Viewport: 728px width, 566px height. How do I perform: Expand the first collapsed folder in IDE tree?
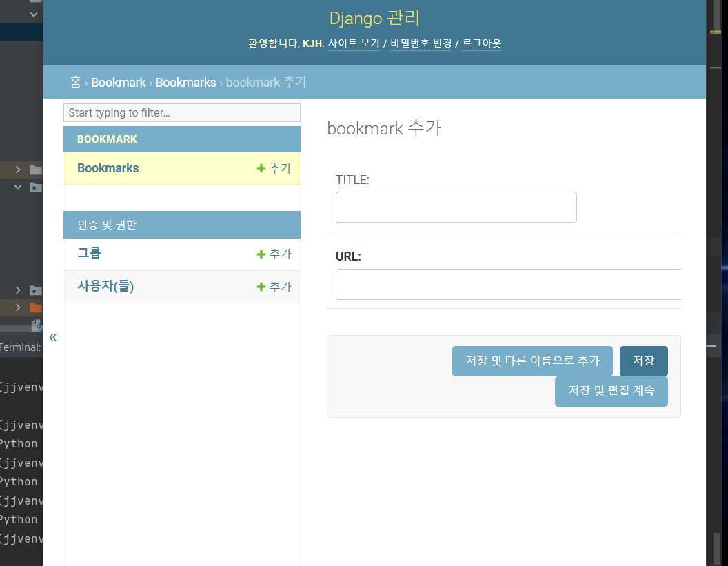click(x=18, y=170)
